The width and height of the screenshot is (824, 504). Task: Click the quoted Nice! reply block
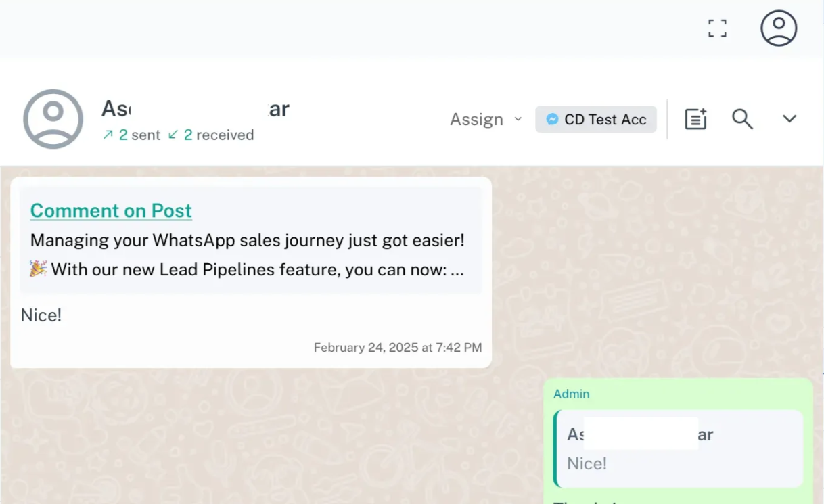(679, 449)
